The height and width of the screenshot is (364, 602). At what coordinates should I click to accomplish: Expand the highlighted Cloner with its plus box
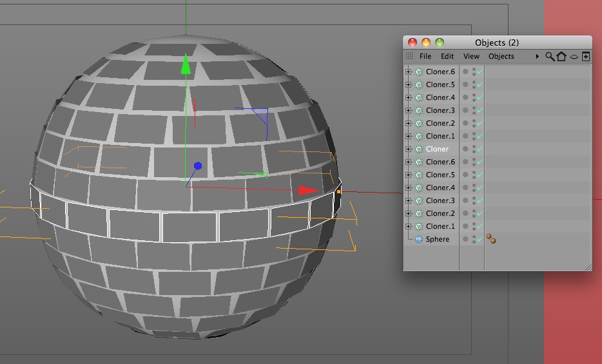pyautogui.click(x=408, y=149)
